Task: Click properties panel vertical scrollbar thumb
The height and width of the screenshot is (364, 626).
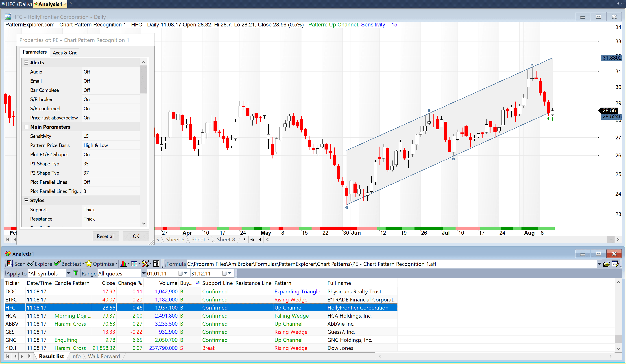Action: pyautogui.click(x=144, y=79)
